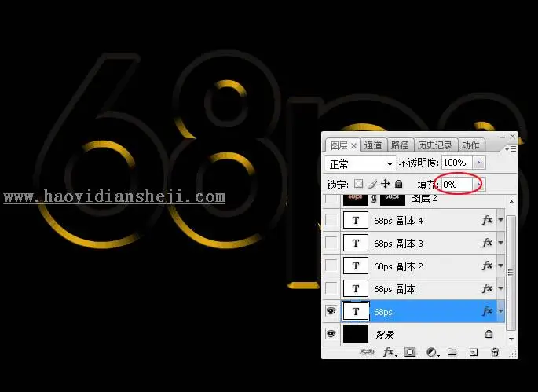Viewport: 538px width, 392px height.
Task: Click the fx icon on 68ps 副本 4 layer
Action: pos(487,220)
